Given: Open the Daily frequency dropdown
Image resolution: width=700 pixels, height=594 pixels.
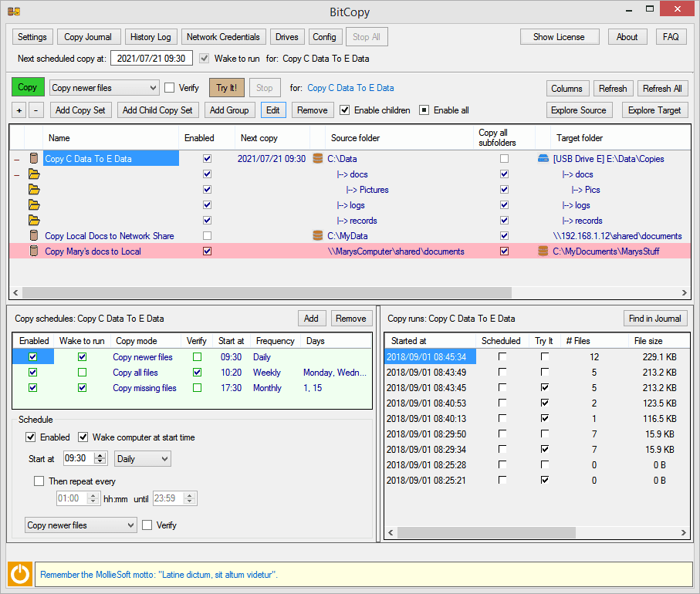Looking at the screenshot, I should point(142,459).
